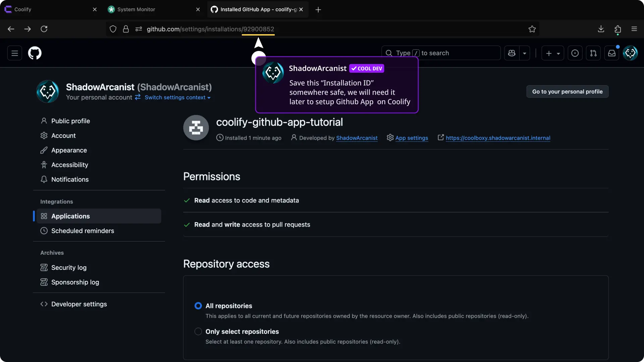Open the notifications inbox icon
The image size is (644, 362).
click(x=611, y=53)
